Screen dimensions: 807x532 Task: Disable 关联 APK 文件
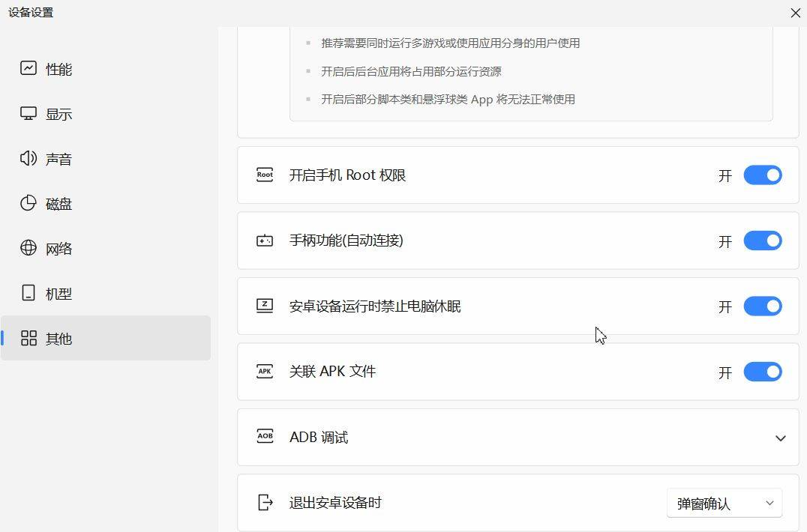tap(762, 371)
